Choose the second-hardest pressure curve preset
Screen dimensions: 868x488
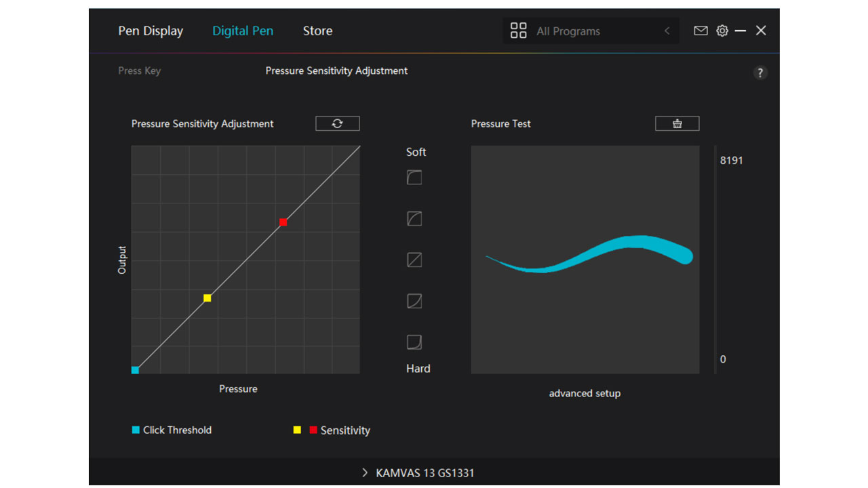pyautogui.click(x=414, y=301)
